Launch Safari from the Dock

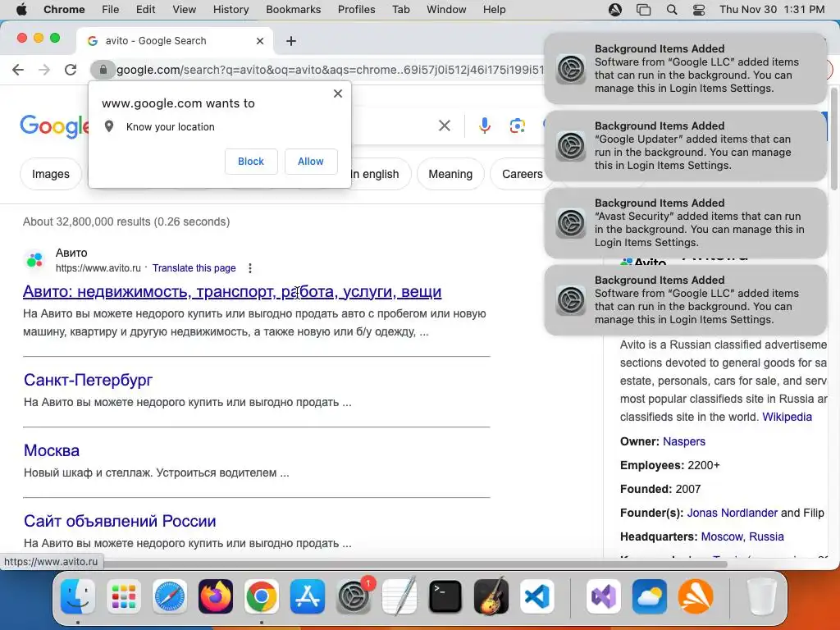[x=170, y=596]
